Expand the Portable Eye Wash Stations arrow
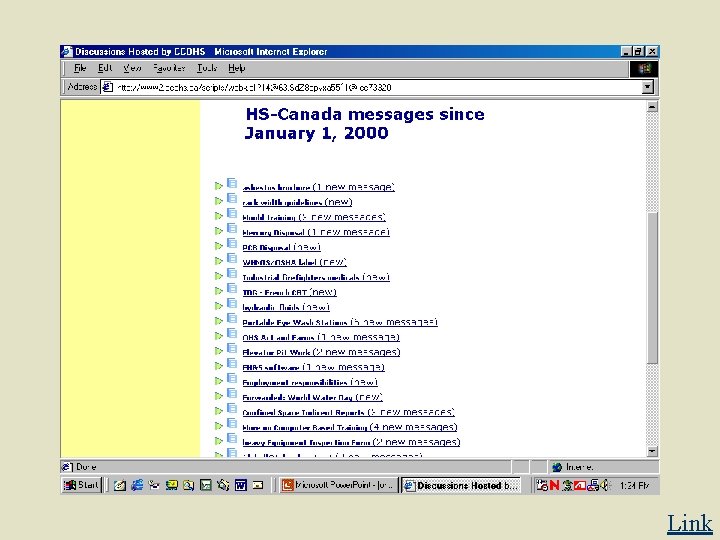 (219, 321)
